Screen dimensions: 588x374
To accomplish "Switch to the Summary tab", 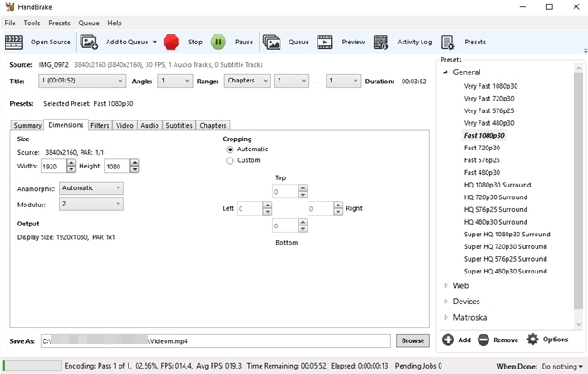I will 27,125.
